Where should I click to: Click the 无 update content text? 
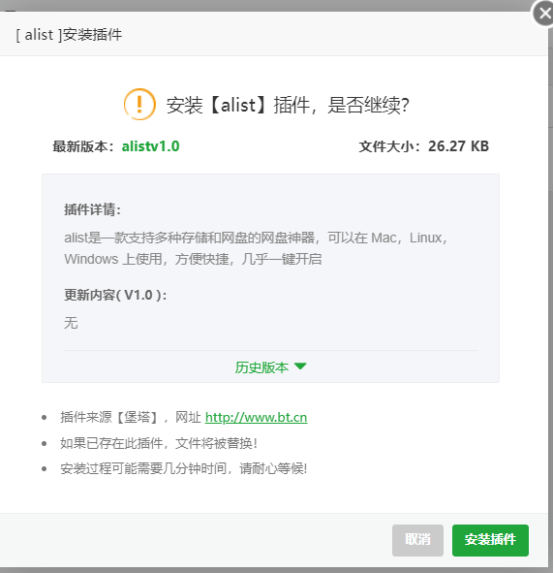(x=71, y=323)
